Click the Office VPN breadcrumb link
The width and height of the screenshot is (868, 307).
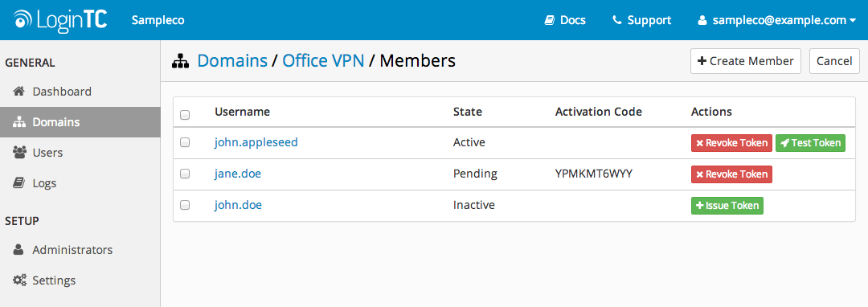323,60
